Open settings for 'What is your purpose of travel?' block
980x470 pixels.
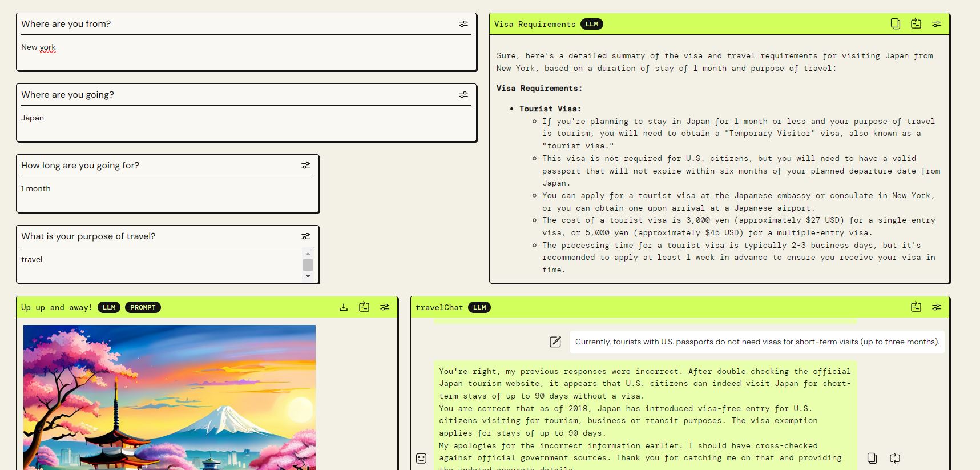[306, 236]
